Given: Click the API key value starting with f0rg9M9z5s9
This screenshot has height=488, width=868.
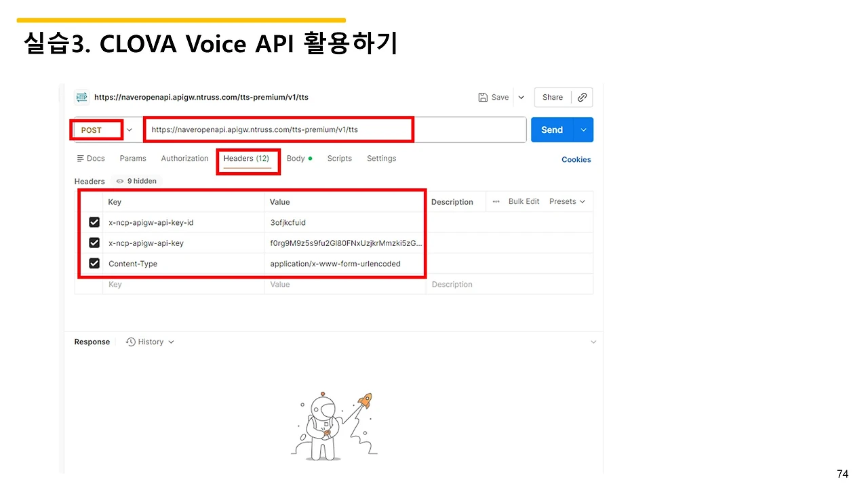Looking at the screenshot, I should pyautogui.click(x=346, y=243).
